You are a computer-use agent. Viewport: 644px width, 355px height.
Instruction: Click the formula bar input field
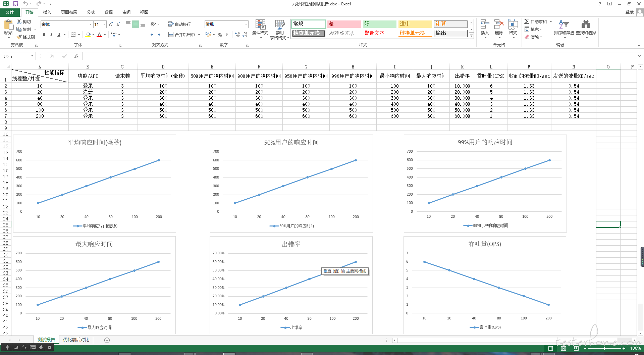tap(359, 56)
